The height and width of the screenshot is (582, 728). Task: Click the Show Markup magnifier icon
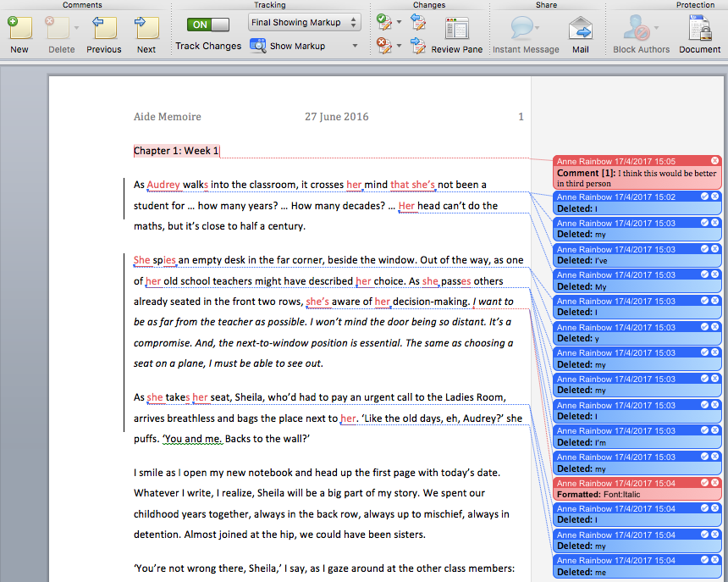click(x=257, y=46)
